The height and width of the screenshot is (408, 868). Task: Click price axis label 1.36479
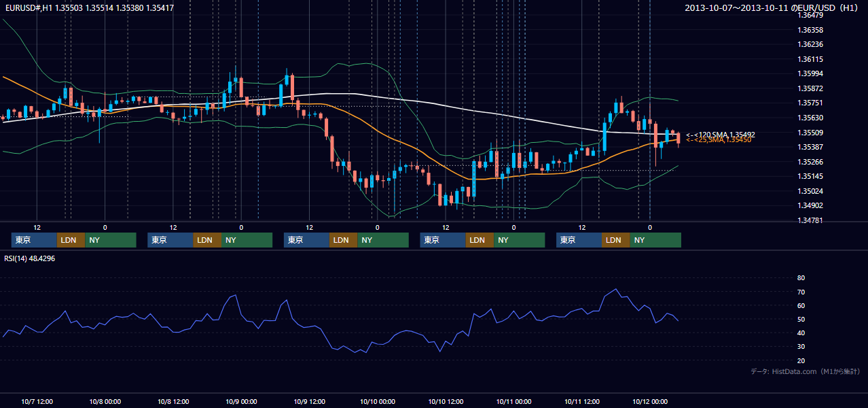810,15
